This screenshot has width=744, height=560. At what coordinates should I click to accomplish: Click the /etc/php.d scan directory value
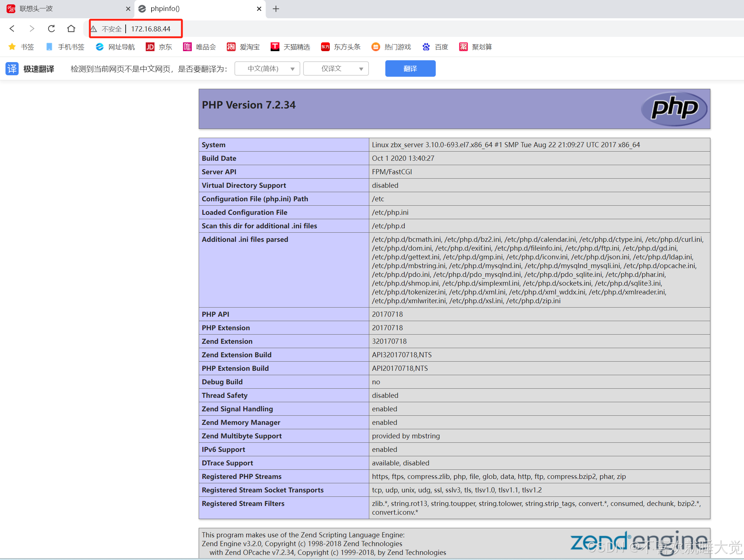[388, 226]
